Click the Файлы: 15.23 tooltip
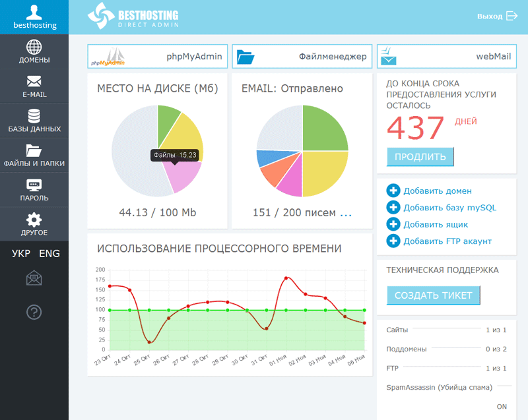 point(174,155)
